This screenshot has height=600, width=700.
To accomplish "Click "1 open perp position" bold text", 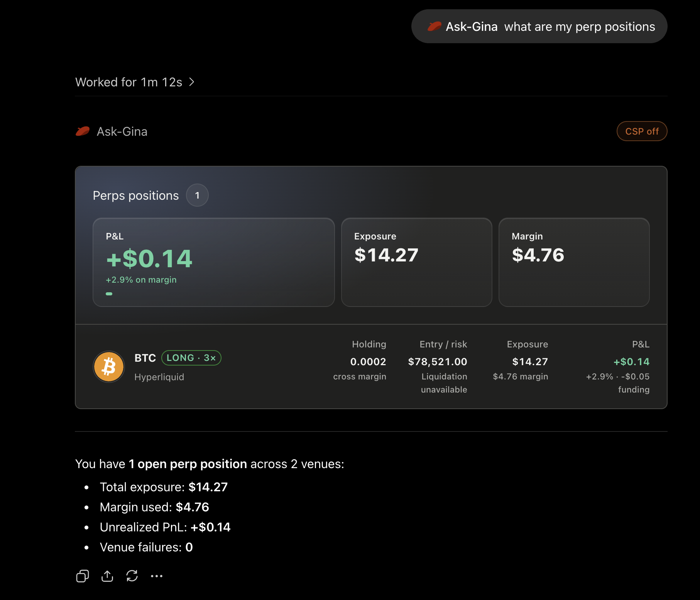I will [x=188, y=464].
